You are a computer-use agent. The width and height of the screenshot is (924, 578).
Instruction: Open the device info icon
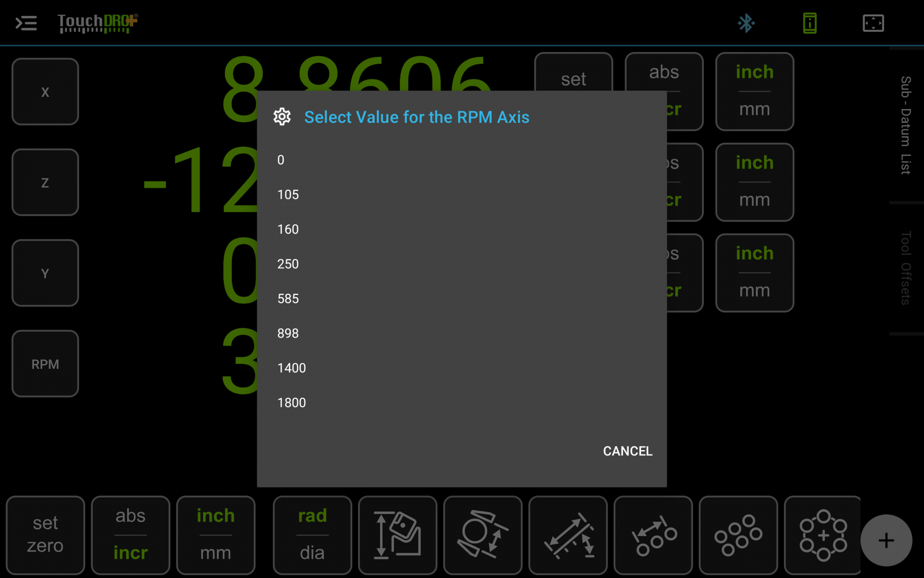(x=810, y=23)
